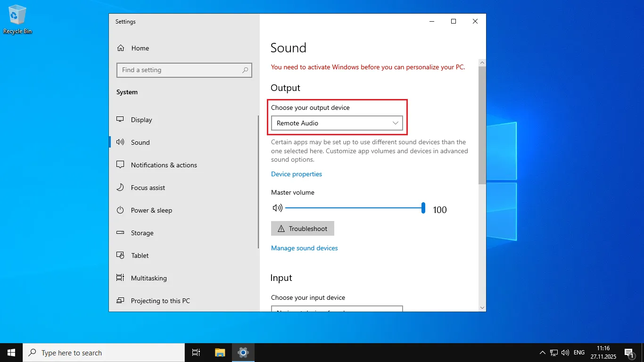
Task: Mute using master volume speaker icon
Action: coord(277,208)
